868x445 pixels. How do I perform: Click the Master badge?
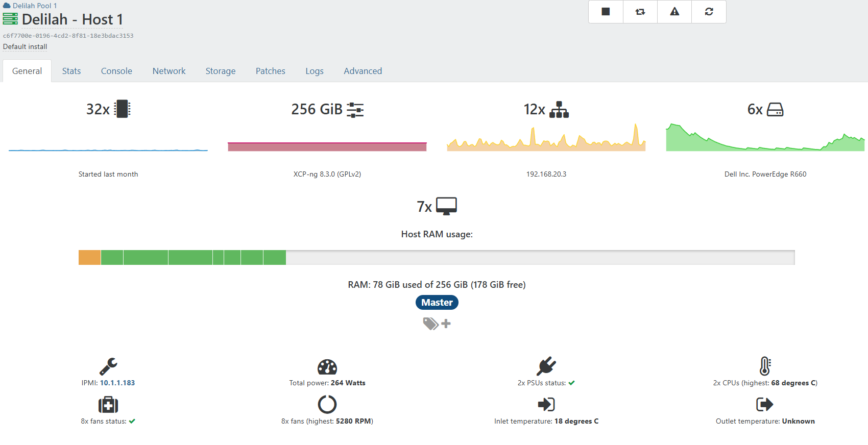point(437,303)
